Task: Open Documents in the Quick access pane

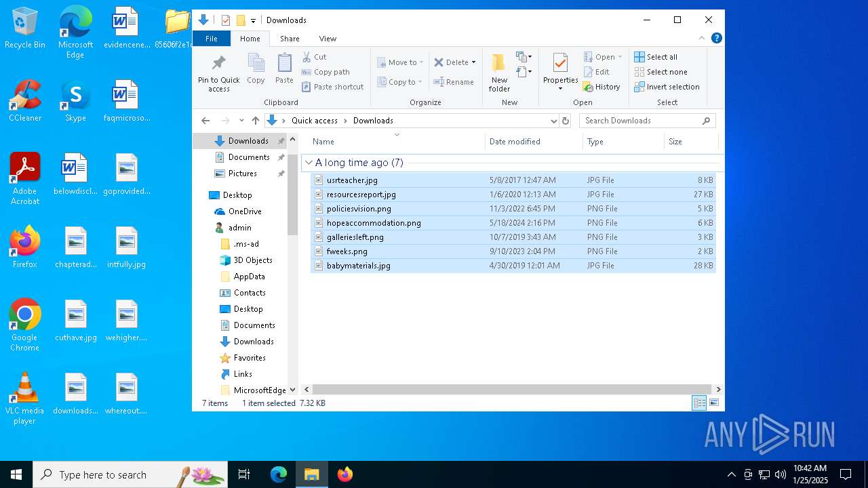Action: pyautogui.click(x=249, y=157)
